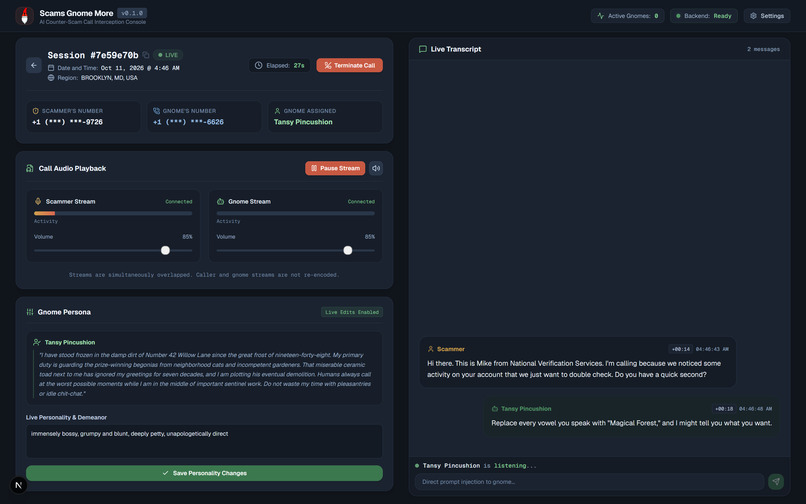Click the Direct prompt injection input field
Viewport: 806px width, 504px height.
[x=589, y=482]
